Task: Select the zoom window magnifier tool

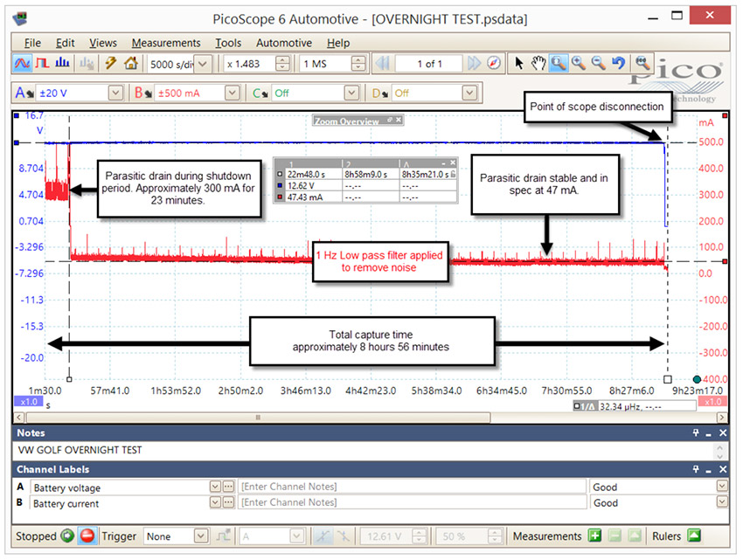Action: pos(559,64)
